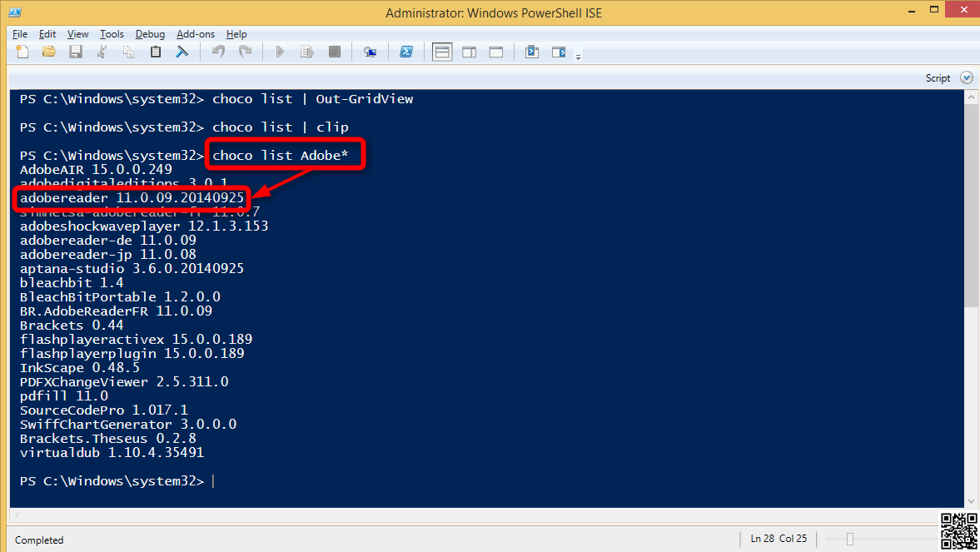
Task: Open the toolbar overflow options arrow
Action: 578,57
